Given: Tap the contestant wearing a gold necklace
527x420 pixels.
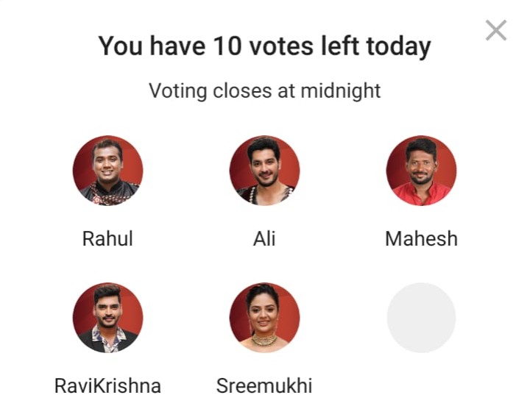Looking at the screenshot, I should pyautogui.click(x=264, y=318).
